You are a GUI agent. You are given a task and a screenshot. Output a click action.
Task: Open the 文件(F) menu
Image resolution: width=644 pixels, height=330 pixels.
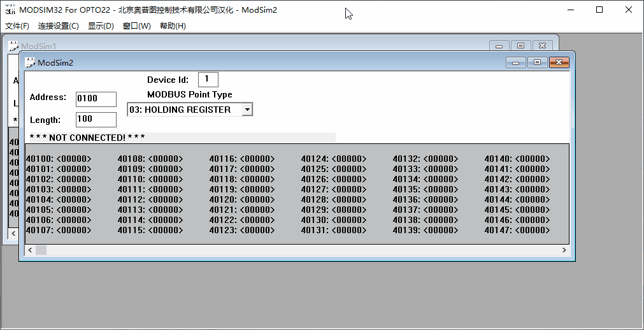tap(17, 26)
